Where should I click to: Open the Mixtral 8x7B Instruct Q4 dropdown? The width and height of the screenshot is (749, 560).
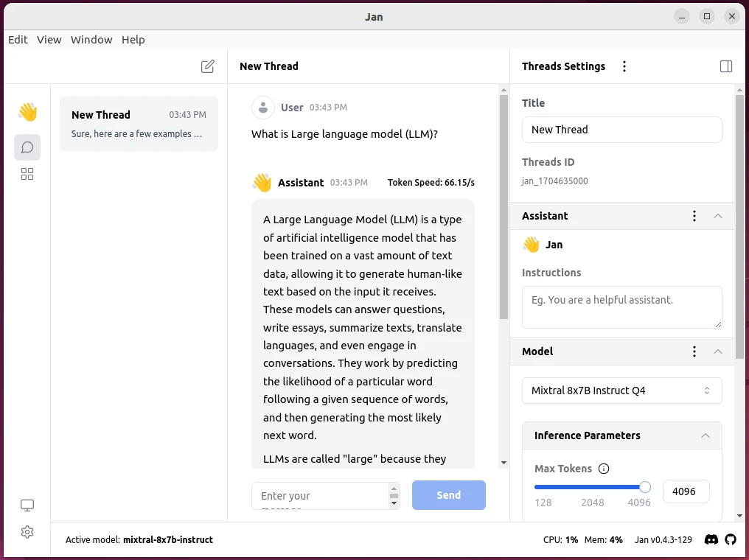pos(621,391)
